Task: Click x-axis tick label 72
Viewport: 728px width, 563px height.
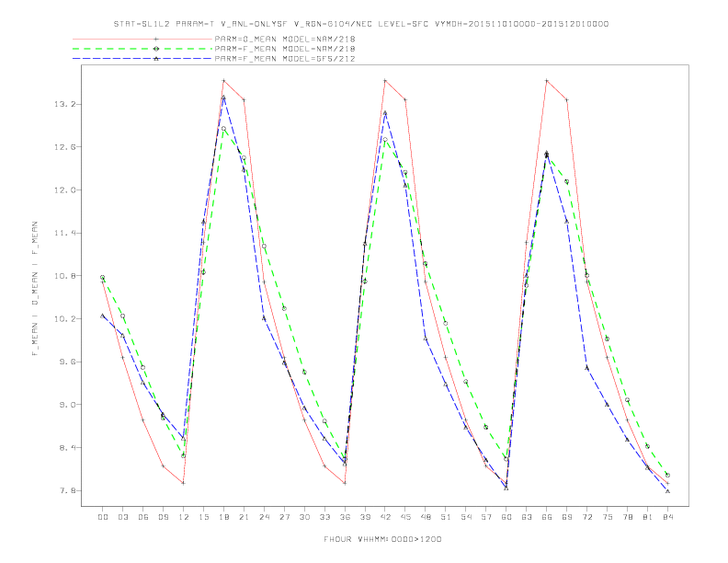Action: [586, 517]
